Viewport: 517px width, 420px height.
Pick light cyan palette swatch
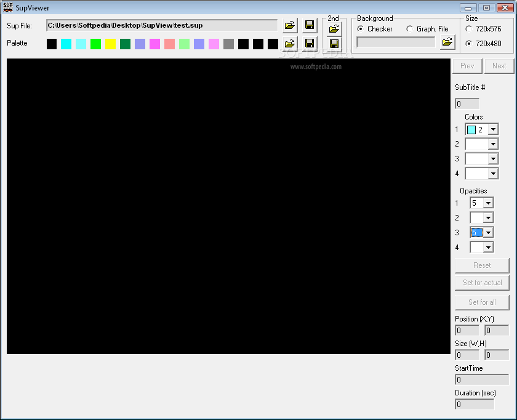coord(81,44)
